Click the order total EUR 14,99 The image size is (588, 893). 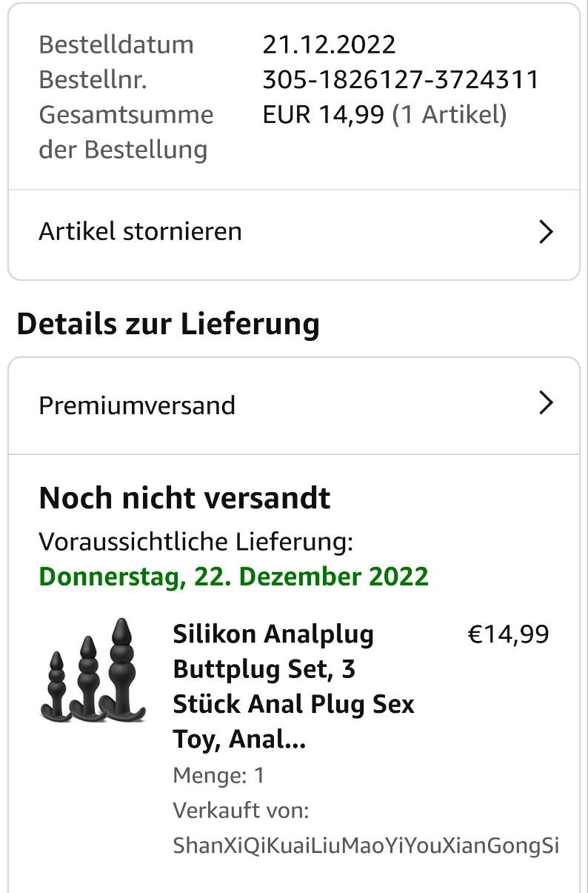(323, 115)
